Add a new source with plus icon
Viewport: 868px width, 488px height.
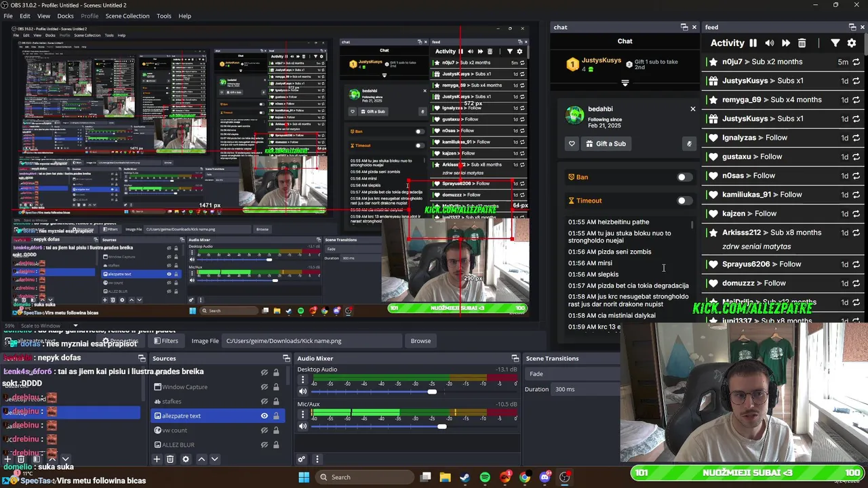click(x=157, y=460)
